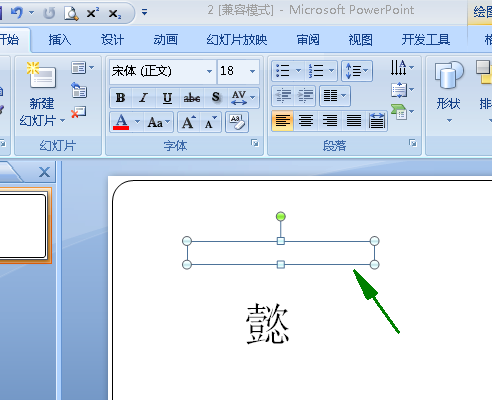Toggle text Shadow S formatting
The height and width of the screenshot is (400, 492).
point(216,98)
